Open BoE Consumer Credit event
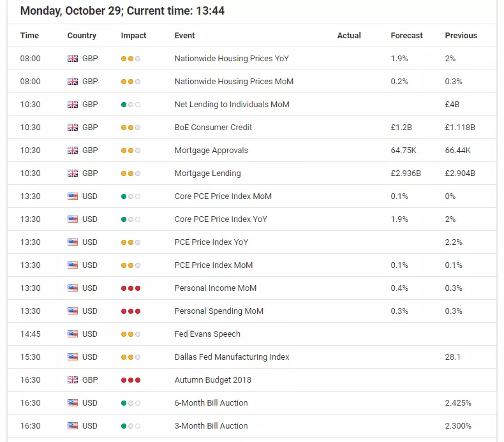The width and height of the screenshot is (504, 442). [213, 128]
